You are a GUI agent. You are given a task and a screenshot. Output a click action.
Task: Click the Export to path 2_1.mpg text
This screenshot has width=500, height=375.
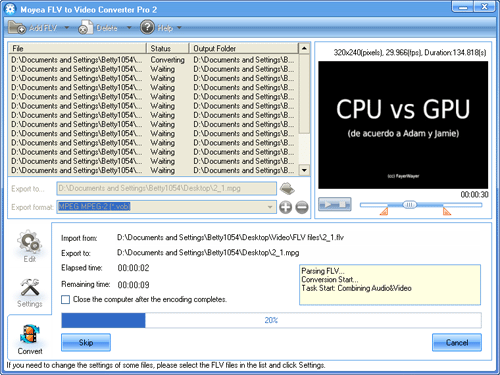[208, 253]
